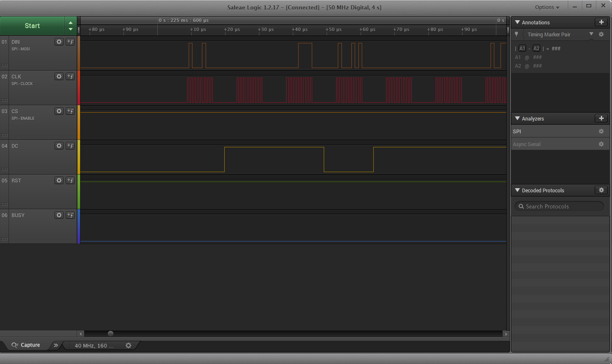612x364 pixels.
Task: Collapse the Annotations panel
Action: 517,22
